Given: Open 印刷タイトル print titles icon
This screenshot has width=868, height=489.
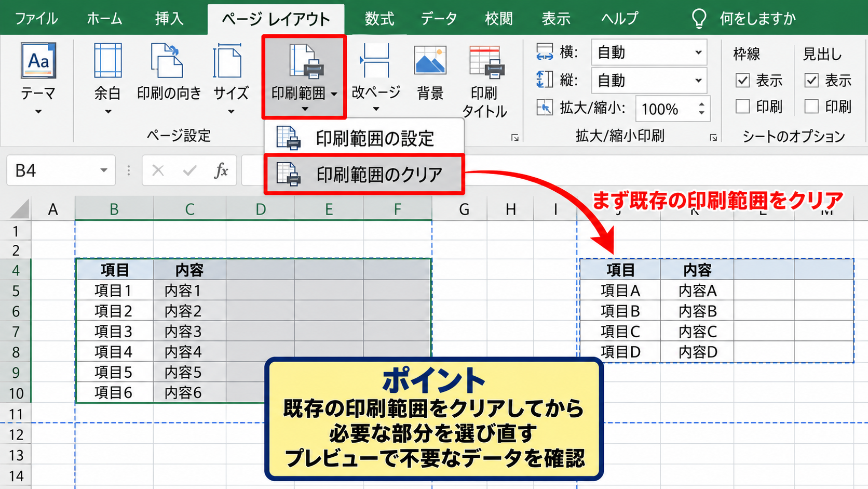Looking at the screenshot, I should [487, 62].
